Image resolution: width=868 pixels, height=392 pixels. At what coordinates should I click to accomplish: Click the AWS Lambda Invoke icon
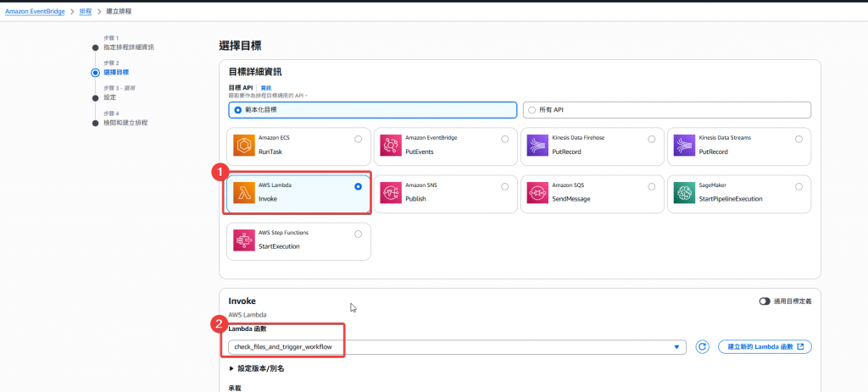click(x=244, y=193)
